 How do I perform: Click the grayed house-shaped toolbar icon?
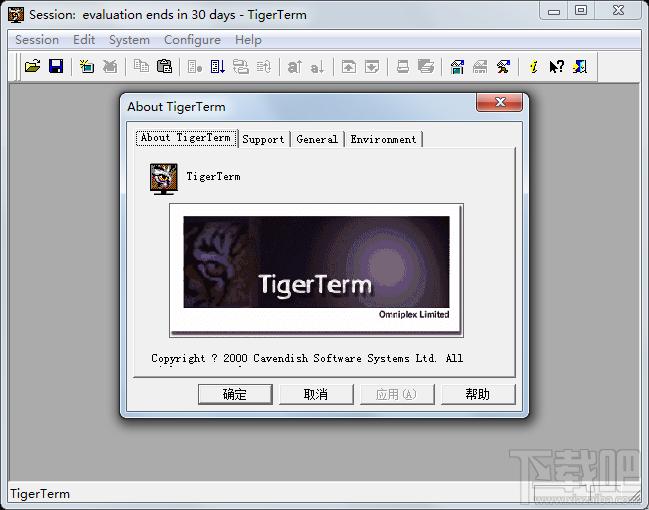tap(480, 66)
